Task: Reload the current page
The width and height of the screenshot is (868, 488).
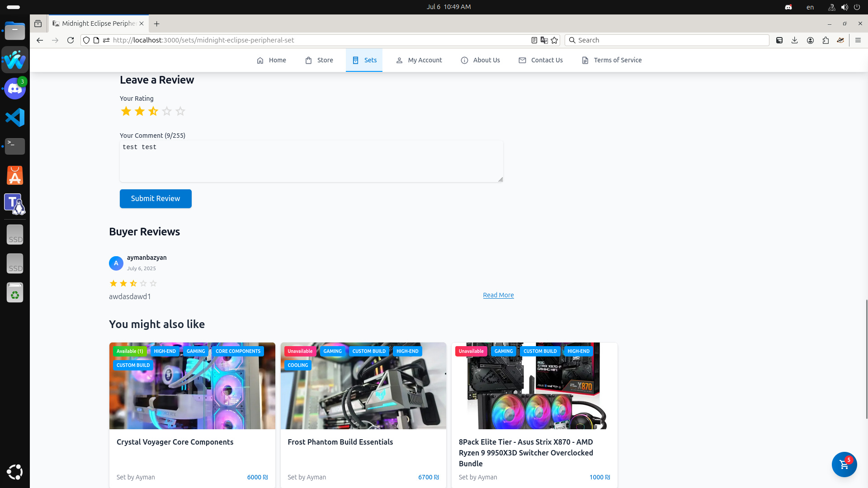Action: click(x=71, y=40)
